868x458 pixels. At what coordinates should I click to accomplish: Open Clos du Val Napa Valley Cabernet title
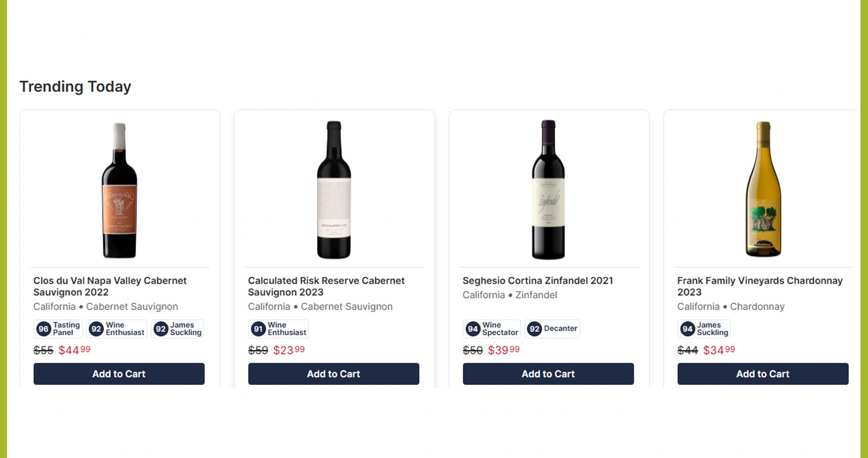[110, 286]
